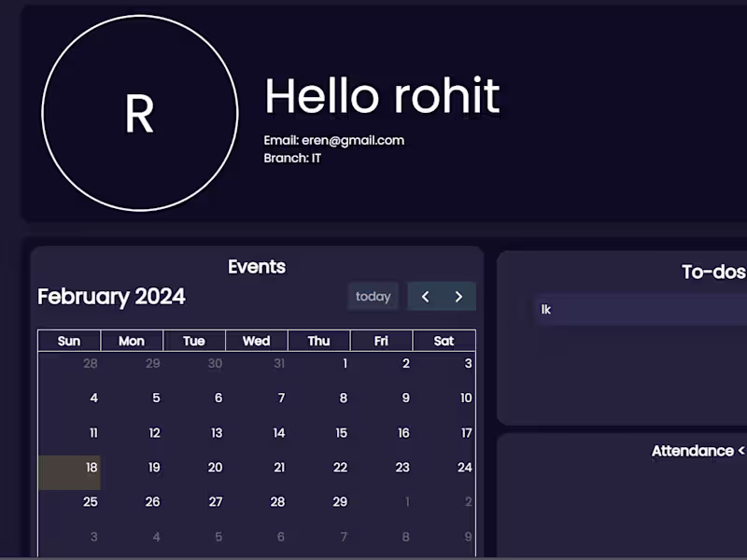
Task: Click the Sun column header
Action: tap(69, 341)
